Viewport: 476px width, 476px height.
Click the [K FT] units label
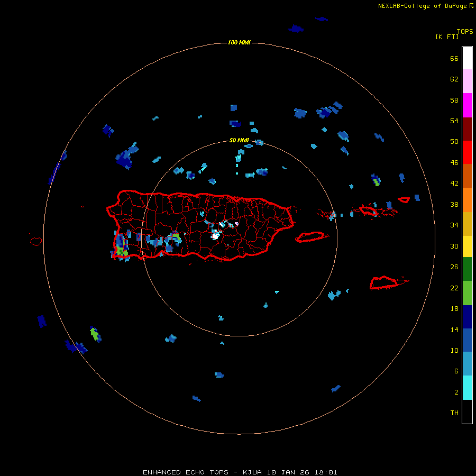click(447, 36)
